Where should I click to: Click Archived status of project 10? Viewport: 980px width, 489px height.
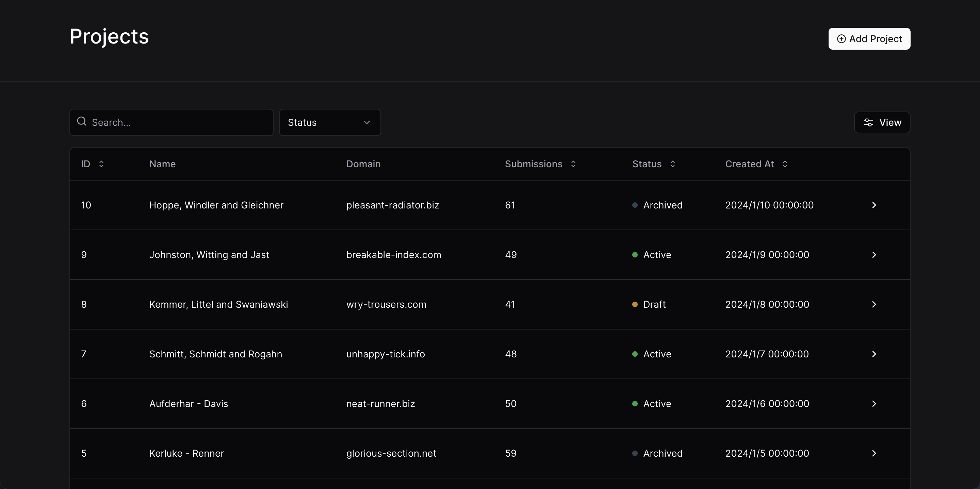click(657, 205)
